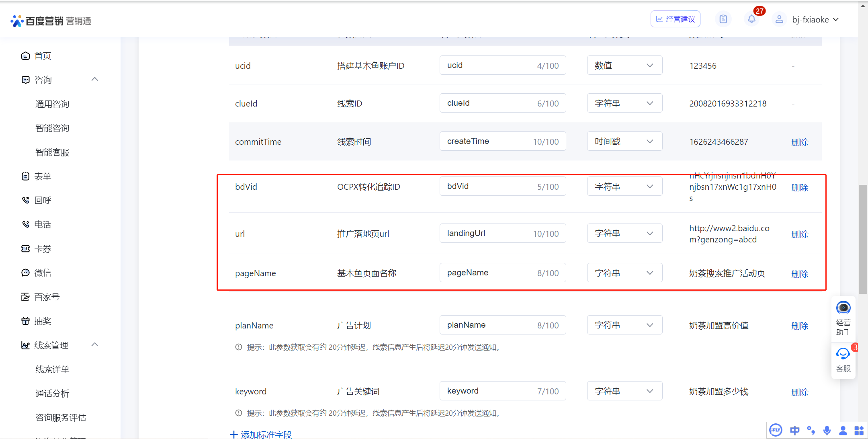Click the vertical page scrollbar
The image size is (868, 439).
(862, 239)
